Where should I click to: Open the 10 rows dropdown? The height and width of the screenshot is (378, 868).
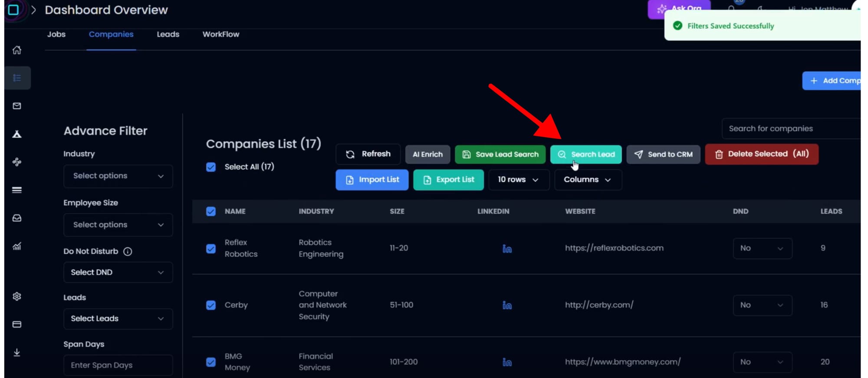pyautogui.click(x=518, y=180)
